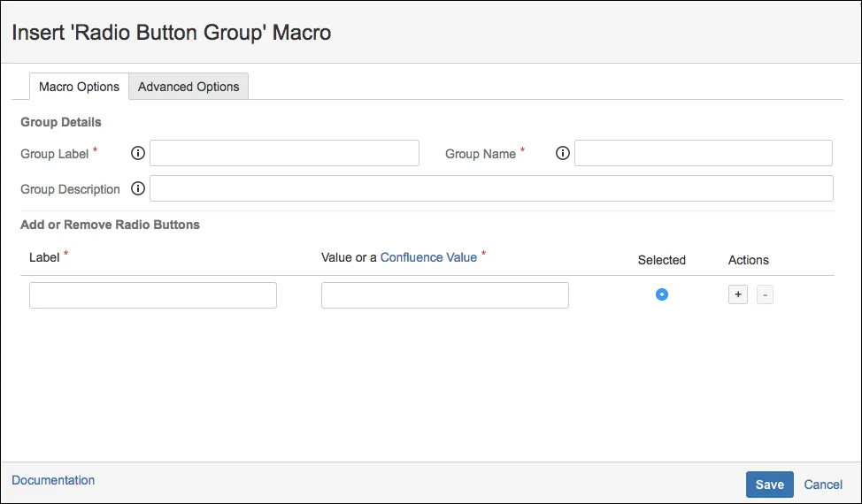The image size is (862, 504).
Task: Click the 'Selected' column header
Action: pyautogui.click(x=661, y=260)
